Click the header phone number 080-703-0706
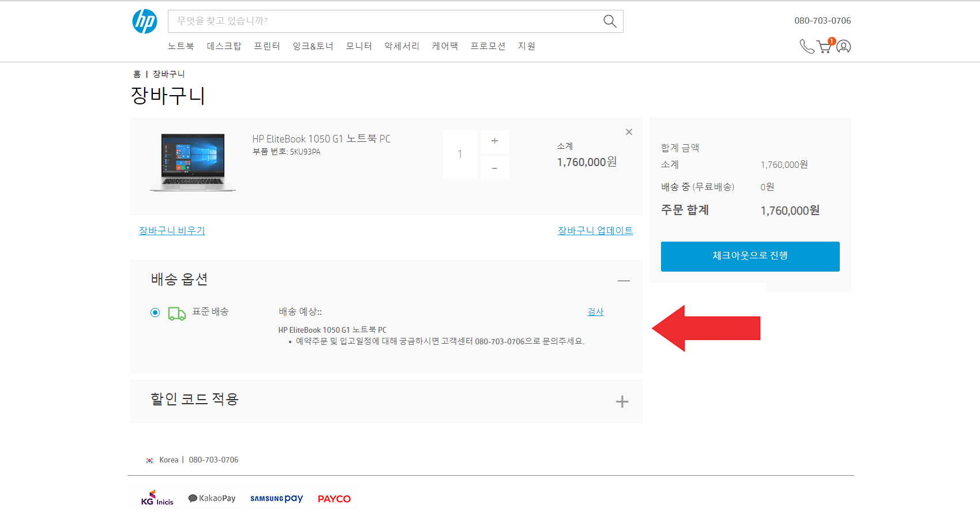 pos(823,21)
